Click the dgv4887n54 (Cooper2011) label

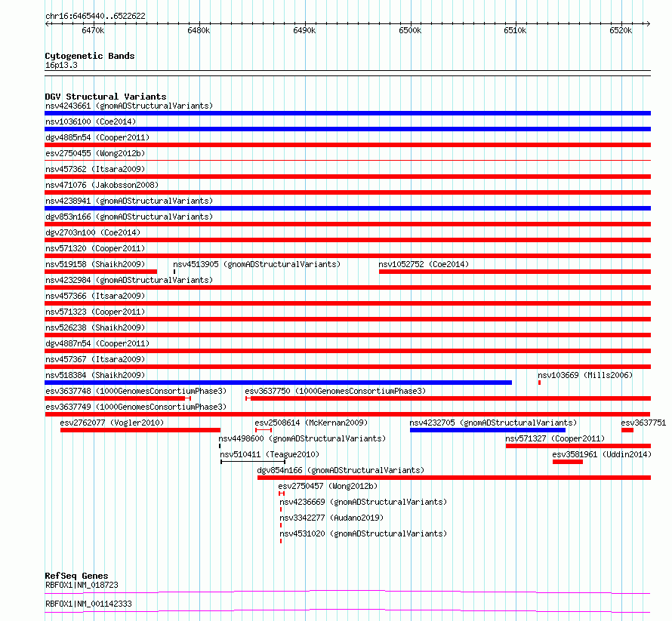click(x=97, y=343)
